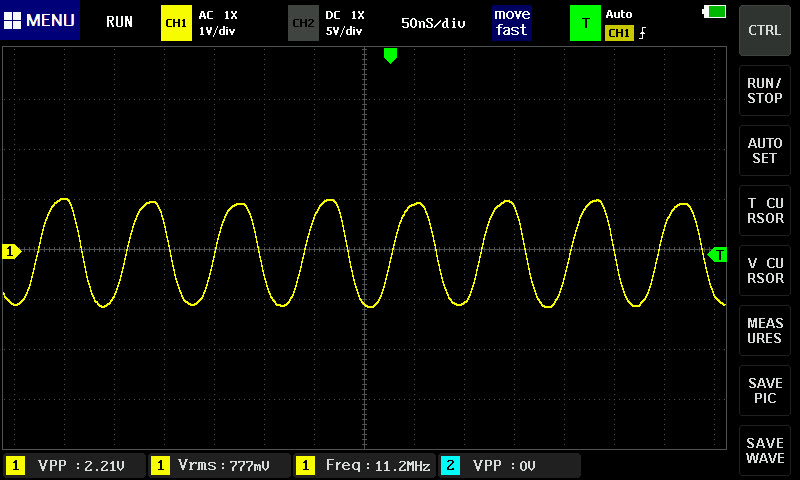Open the MEASURES menu
800x480 pixels.
764,331
